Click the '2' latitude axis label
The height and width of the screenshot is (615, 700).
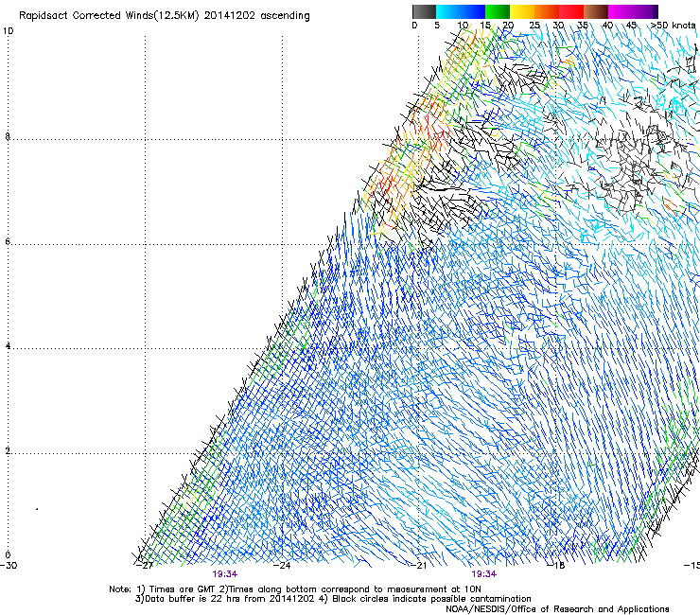8,451
